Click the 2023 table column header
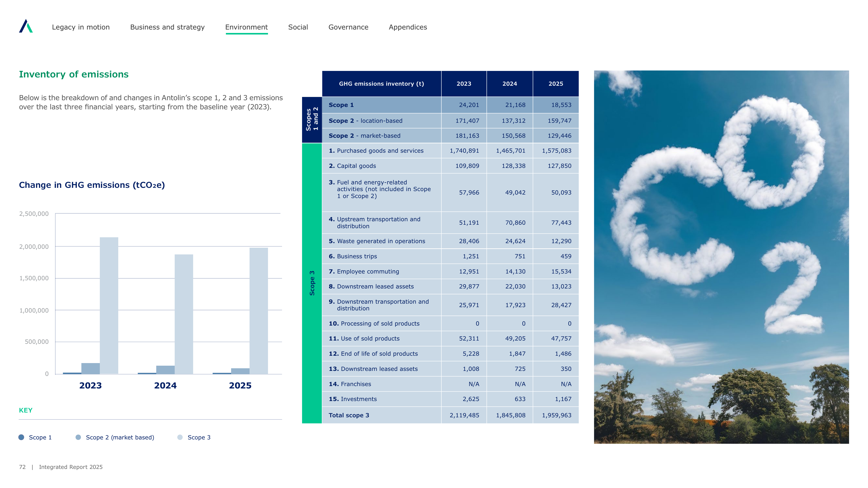Image resolution: width=868 pixels, height=488 pixels. pos(464,84)
